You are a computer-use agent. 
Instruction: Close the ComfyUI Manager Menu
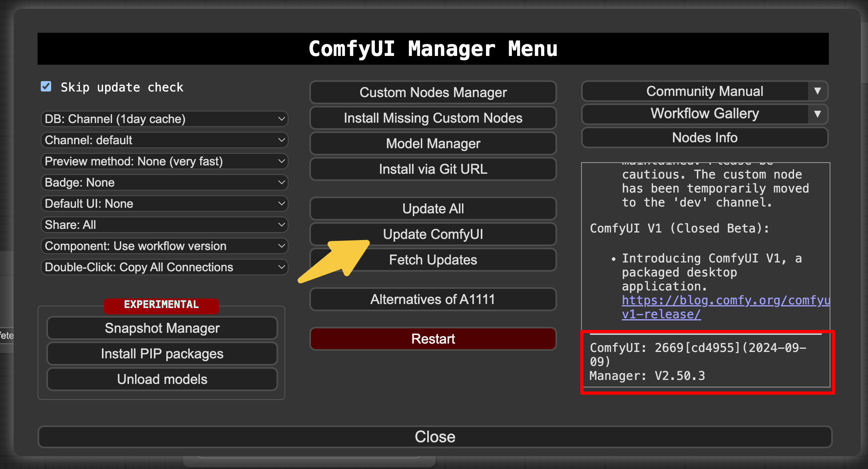434,437
